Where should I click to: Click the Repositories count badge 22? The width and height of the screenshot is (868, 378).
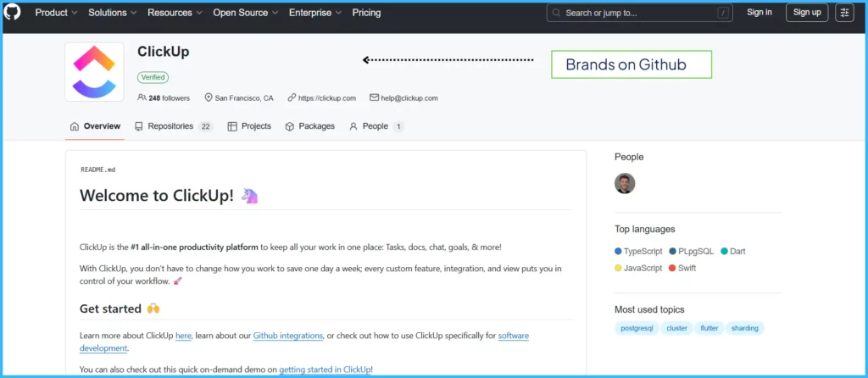point(205,127)
